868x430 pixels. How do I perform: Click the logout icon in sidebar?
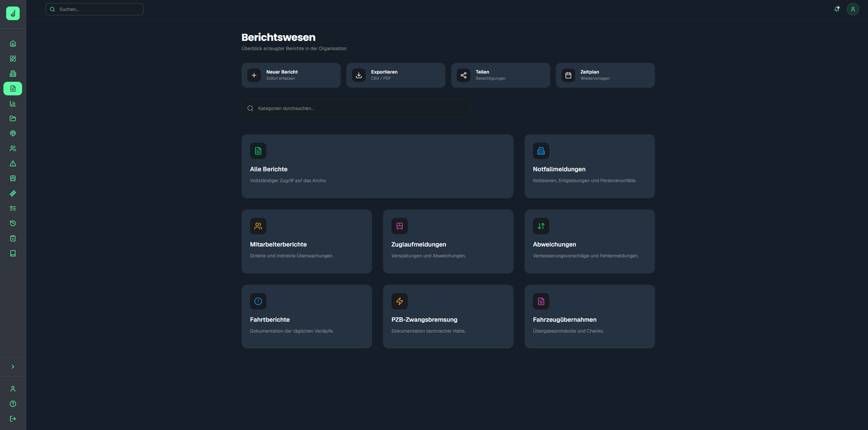click(13, 419)
